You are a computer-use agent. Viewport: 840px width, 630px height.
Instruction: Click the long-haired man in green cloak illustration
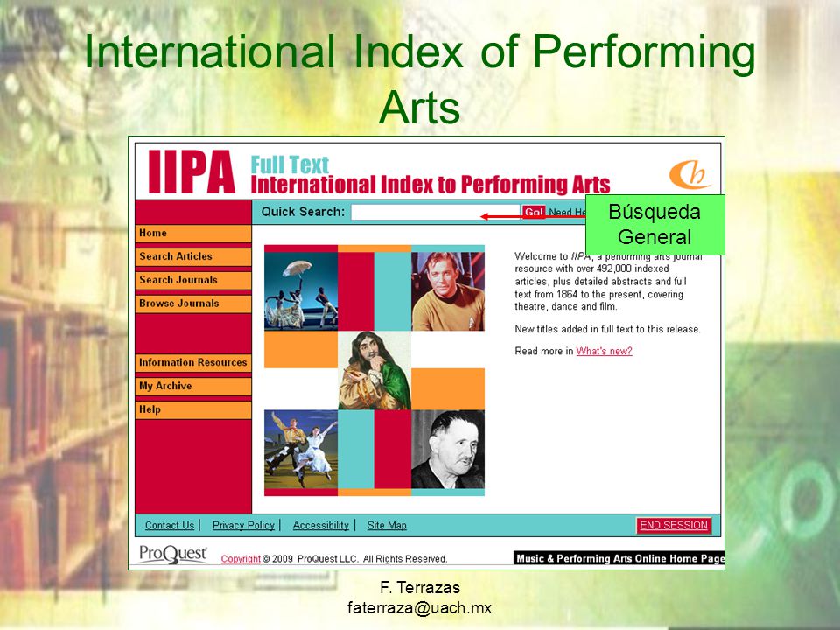click(x=374, y=370)
